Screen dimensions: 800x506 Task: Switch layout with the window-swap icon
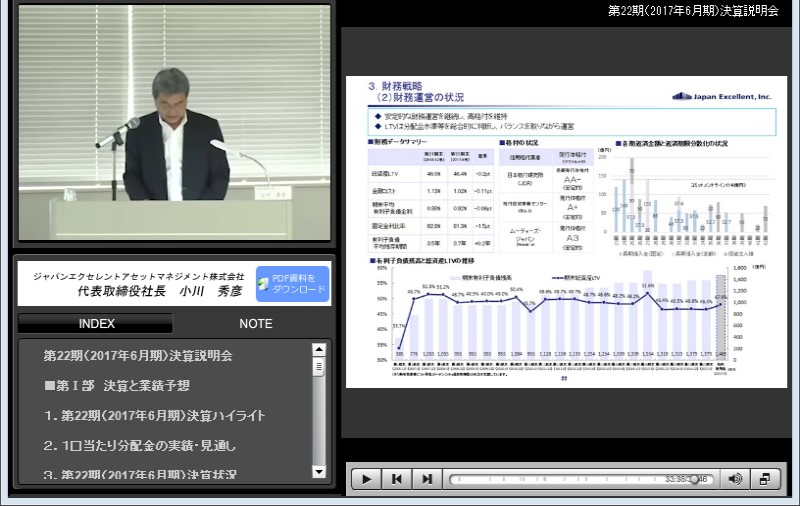pyautogui.click(x=765, y=479)
